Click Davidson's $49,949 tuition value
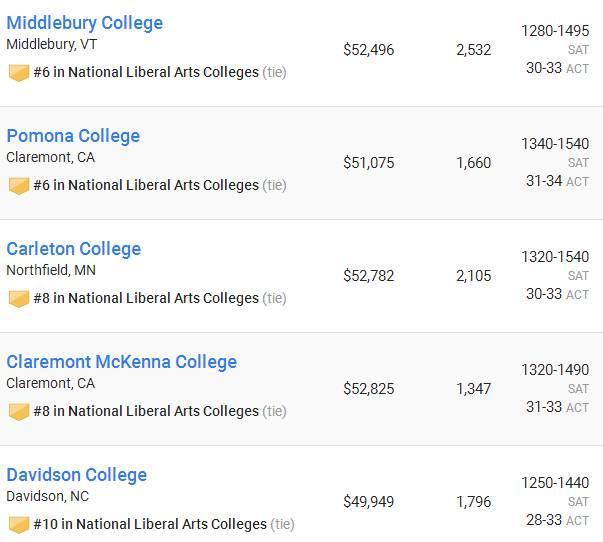Viewport: 603px width, 542px height. coord(368,502)
